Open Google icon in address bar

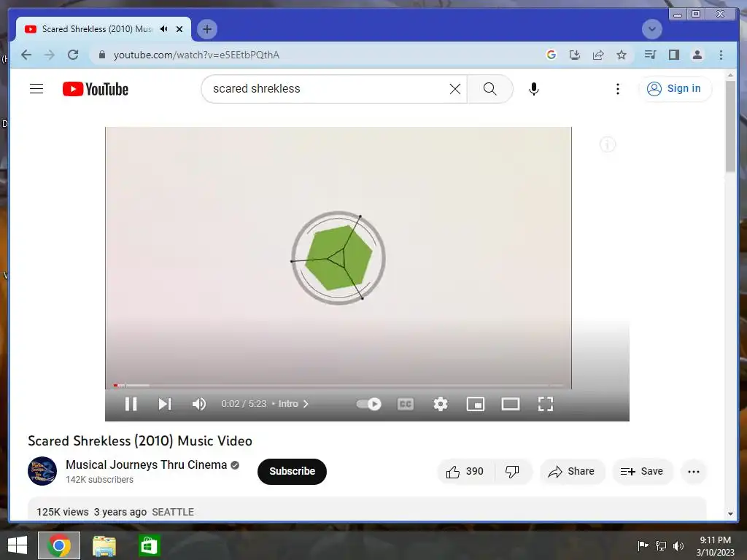(x=551, y=55)
